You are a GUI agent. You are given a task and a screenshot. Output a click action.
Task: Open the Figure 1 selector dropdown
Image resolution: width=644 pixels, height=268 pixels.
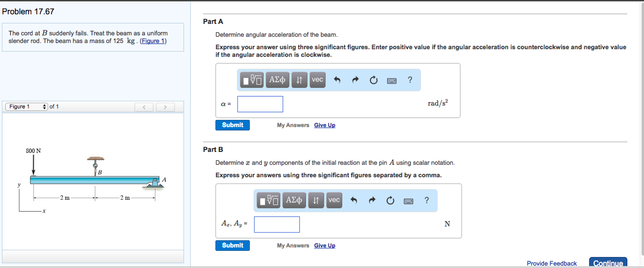(27, 107)
